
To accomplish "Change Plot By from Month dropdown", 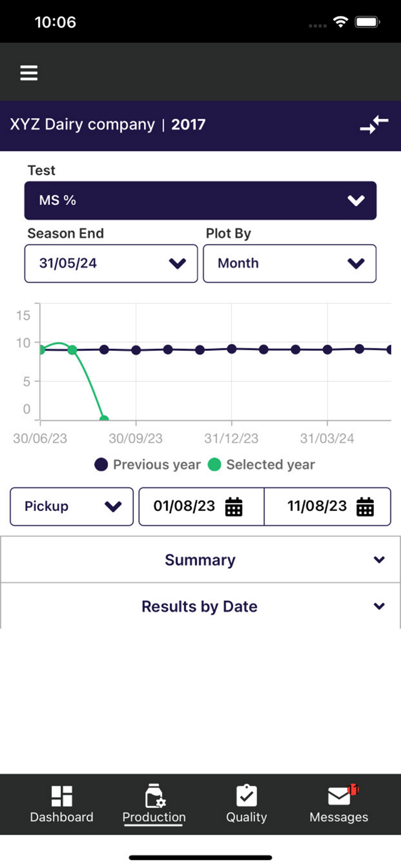I will pyautogui.click(x=290, y=263).
